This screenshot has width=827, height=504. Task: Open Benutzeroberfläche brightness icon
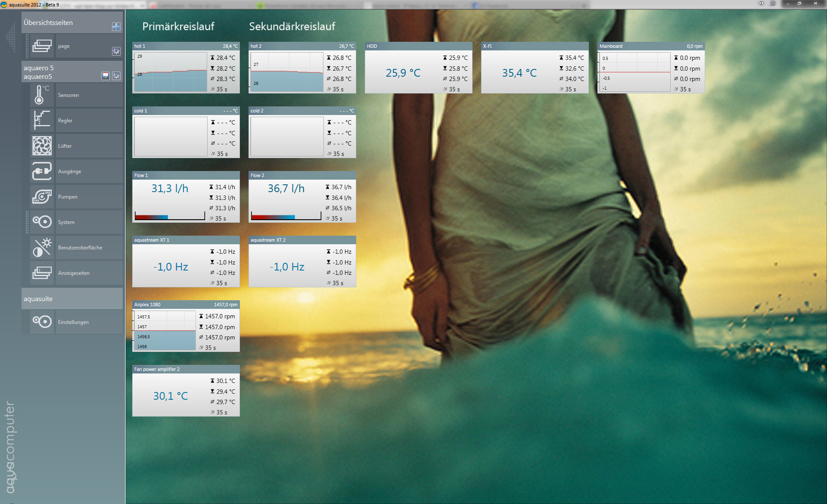[42, 248]
